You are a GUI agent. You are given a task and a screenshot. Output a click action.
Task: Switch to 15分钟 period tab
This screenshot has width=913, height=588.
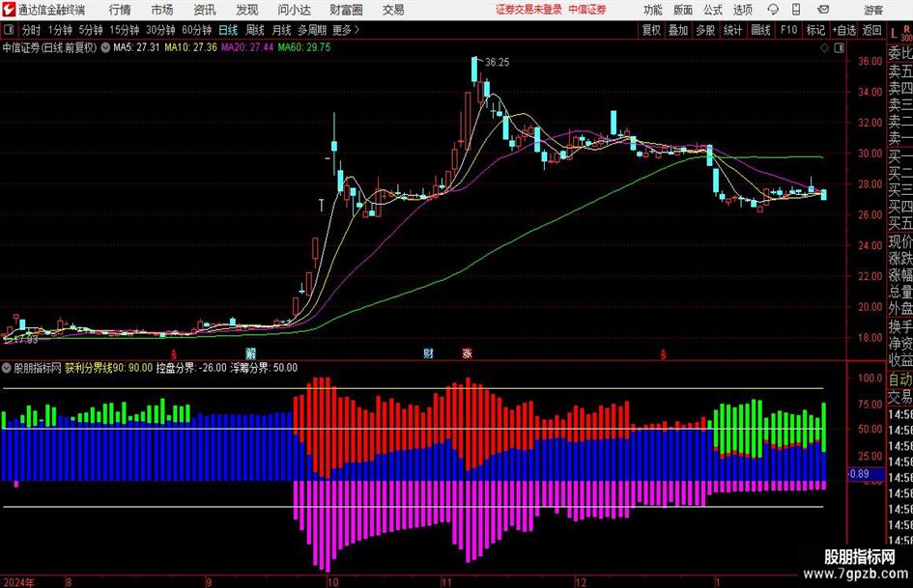pyautogui.click(x=124, y=30)
